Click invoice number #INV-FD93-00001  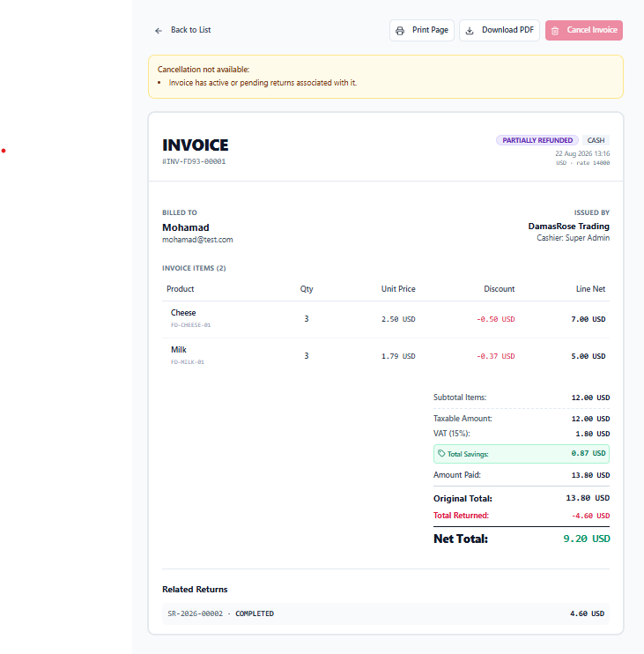194,161
